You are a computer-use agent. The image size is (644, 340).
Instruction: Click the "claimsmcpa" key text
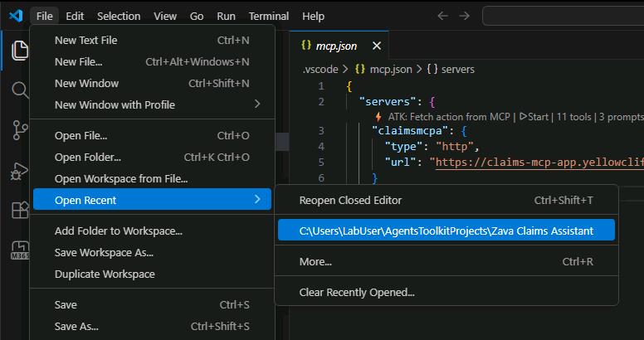410,131
